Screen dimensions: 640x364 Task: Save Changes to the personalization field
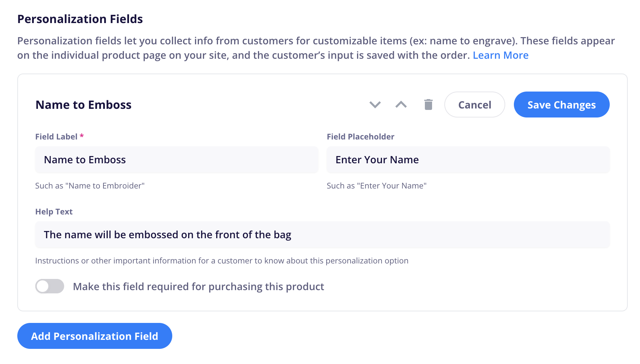(x=561, y=105)
